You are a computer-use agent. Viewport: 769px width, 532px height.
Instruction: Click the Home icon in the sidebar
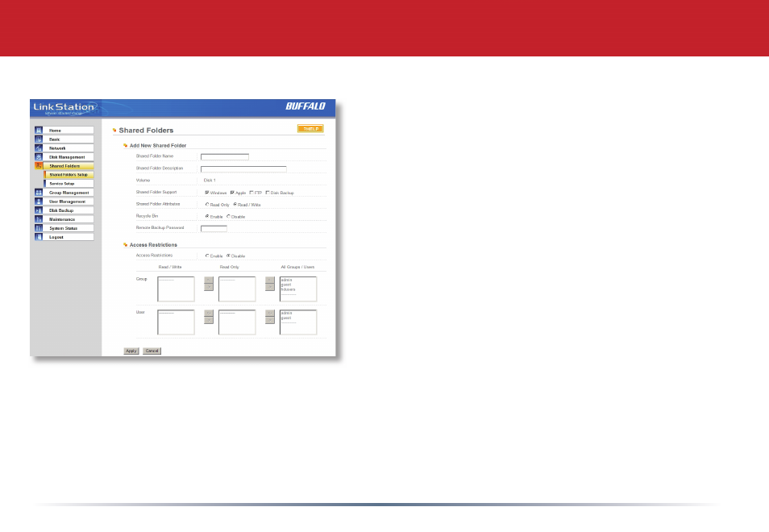(x=39, y=131)
